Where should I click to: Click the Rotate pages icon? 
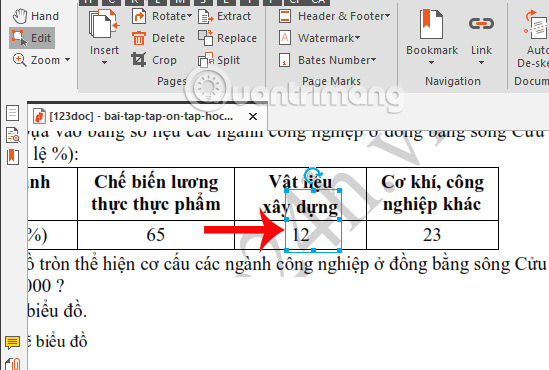[139, 16]
